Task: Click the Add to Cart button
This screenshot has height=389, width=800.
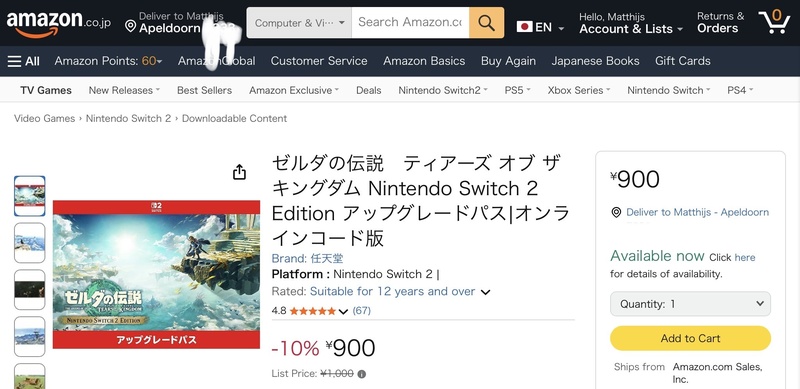Action: [x=690, y=338]
